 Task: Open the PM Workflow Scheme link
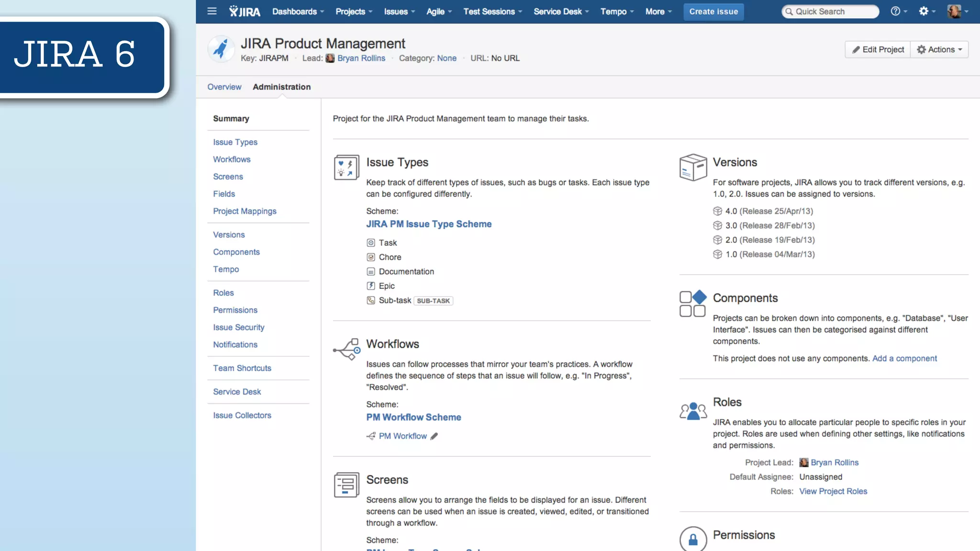click(x=413, y=417)
